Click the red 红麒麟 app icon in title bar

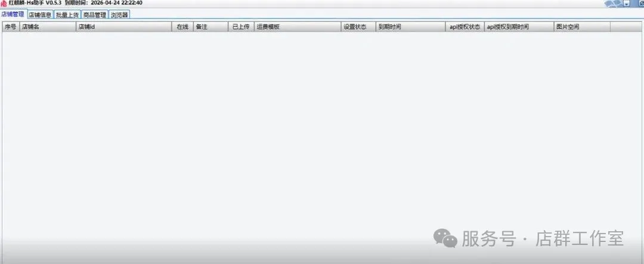click(x=4, y=4)
